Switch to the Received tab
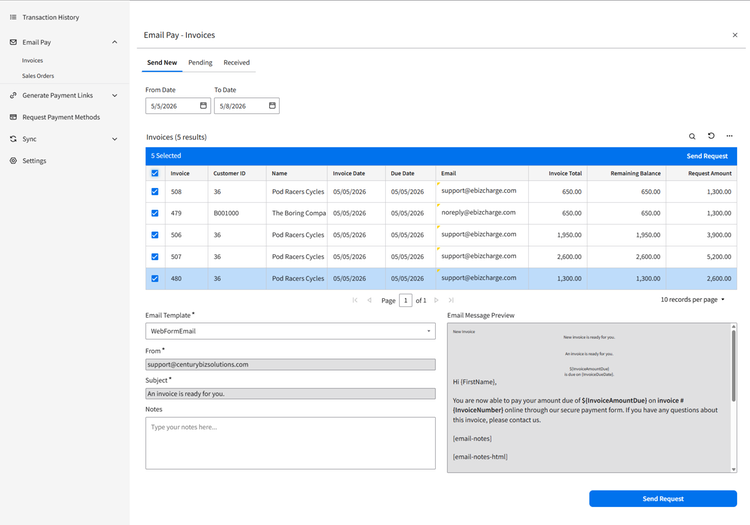The height and width of the screenshot is (525, 750). [236, 63]
